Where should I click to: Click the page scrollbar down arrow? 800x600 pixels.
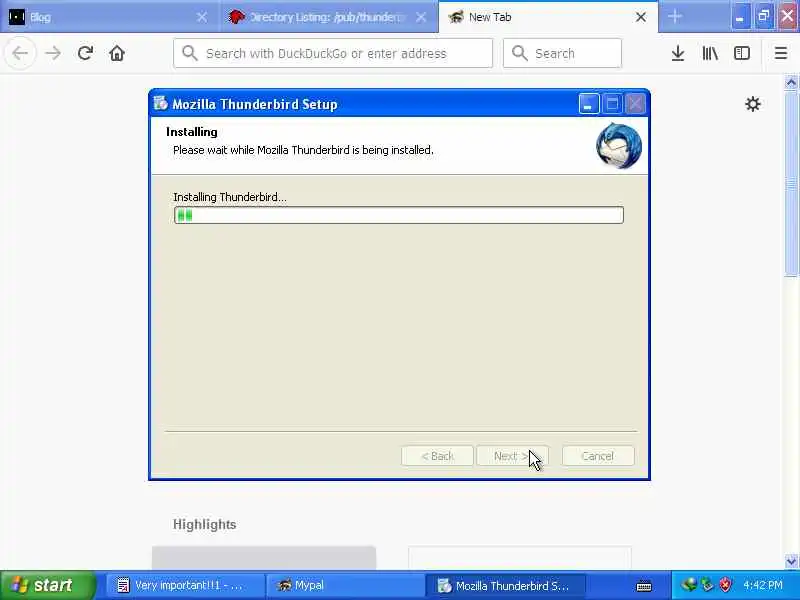[791, 562]
